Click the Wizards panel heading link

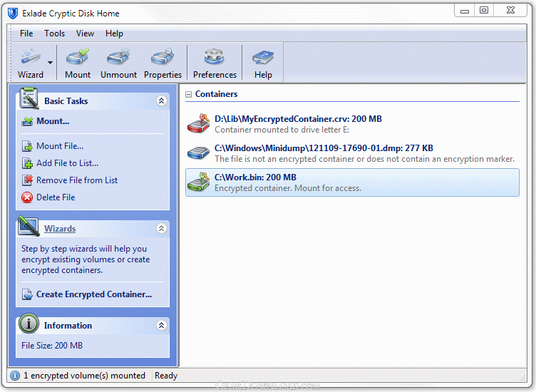(x=60, y=229)
